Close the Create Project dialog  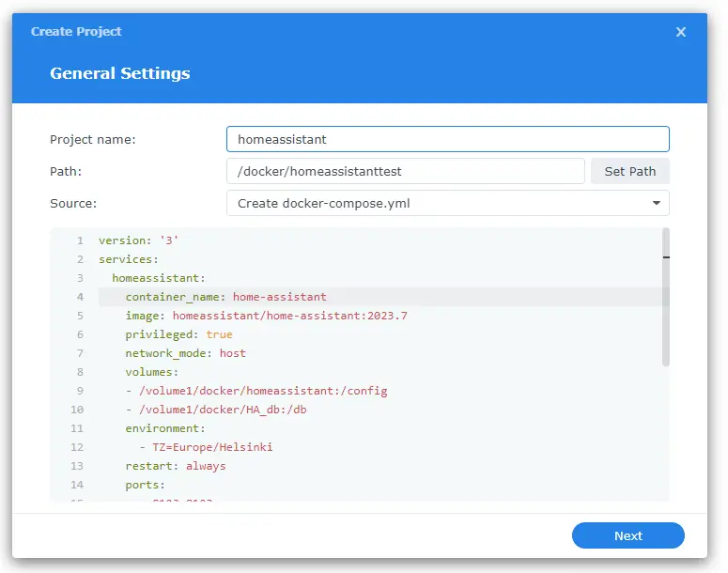pyautogui.click(x=681, y=32)
